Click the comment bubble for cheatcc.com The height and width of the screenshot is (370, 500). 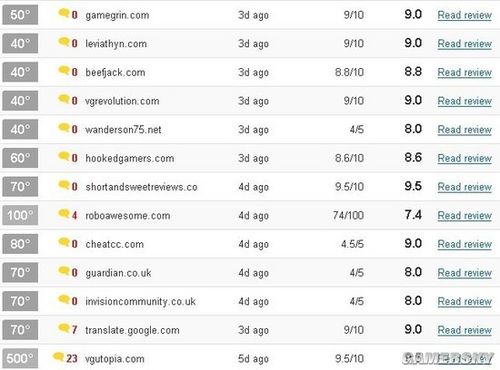[63, 242]
